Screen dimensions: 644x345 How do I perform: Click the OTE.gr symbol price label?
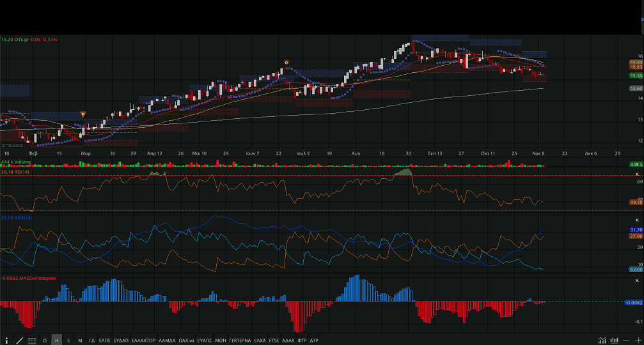click(x=29, y=40)
